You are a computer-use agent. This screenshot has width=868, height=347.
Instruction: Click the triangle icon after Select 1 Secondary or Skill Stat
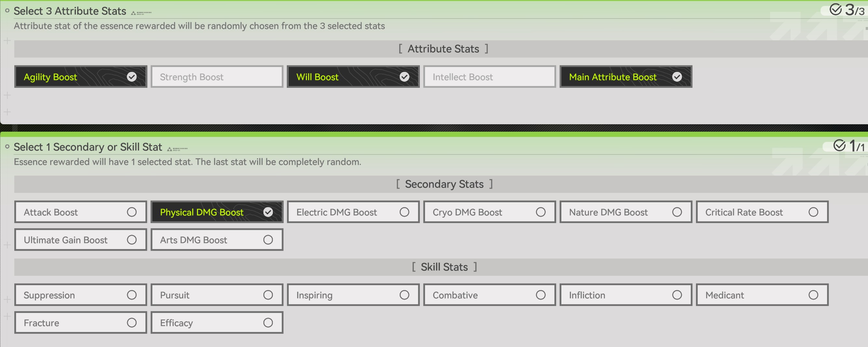click(x=169, y=149)
